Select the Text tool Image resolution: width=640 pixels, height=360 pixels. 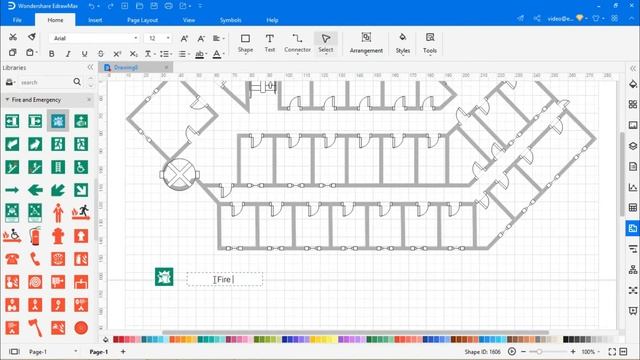[270, 43]
